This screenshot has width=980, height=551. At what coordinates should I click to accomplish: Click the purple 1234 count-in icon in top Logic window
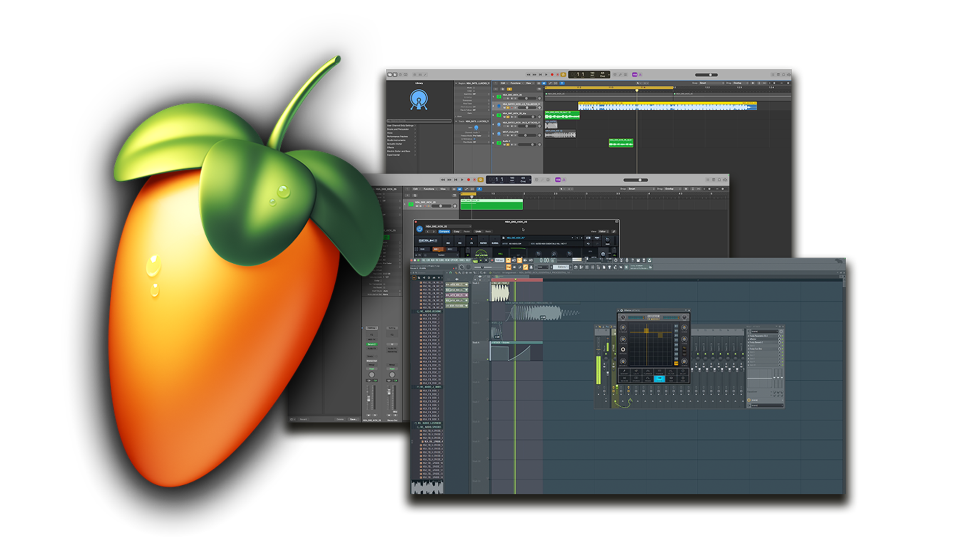[635, 74]
